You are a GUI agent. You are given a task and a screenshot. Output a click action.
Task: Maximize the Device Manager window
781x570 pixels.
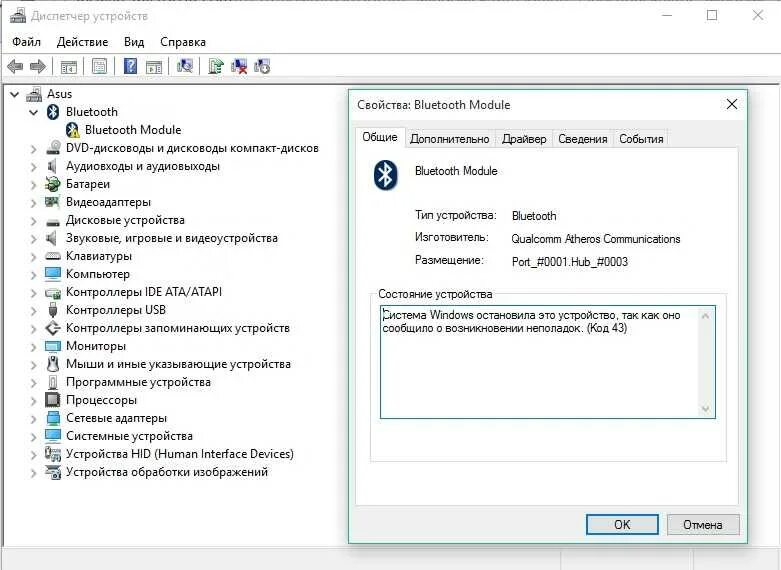point(712,15)
